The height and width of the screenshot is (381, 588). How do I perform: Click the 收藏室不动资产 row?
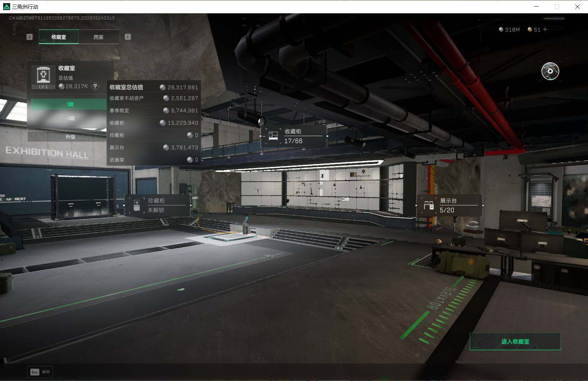coord(154,98)
